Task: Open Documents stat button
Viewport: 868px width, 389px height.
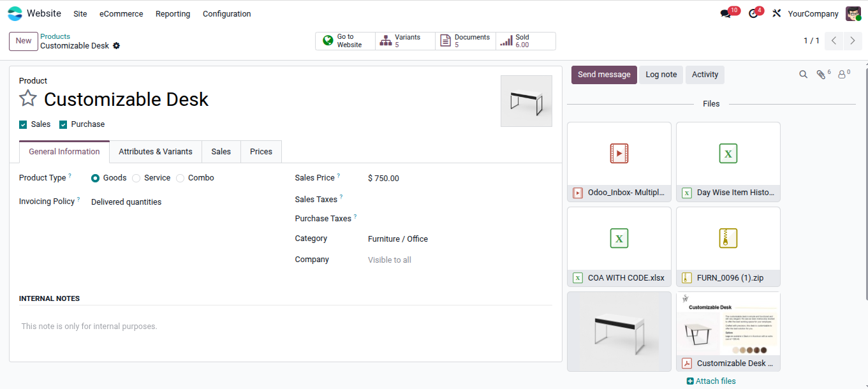Action: point(466,41)
